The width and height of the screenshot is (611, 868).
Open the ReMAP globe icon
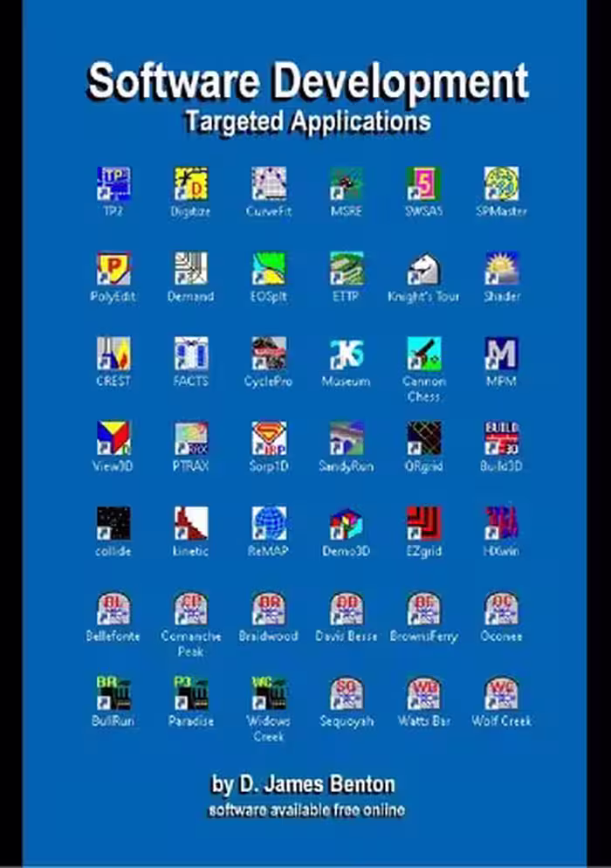click(x=269, y=523)
